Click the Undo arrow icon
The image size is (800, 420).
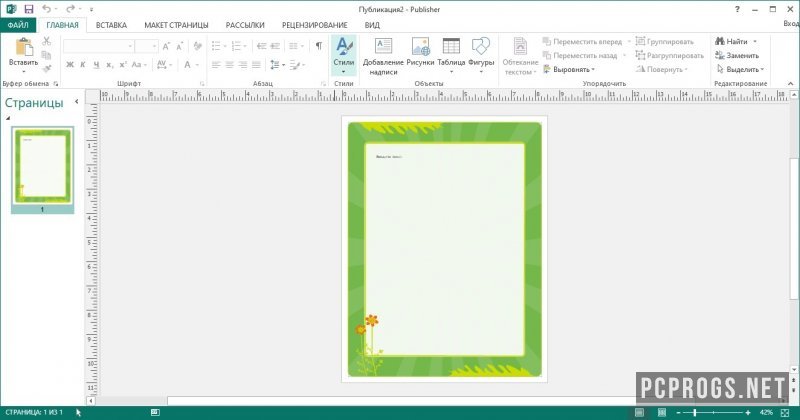pos(46,9)
